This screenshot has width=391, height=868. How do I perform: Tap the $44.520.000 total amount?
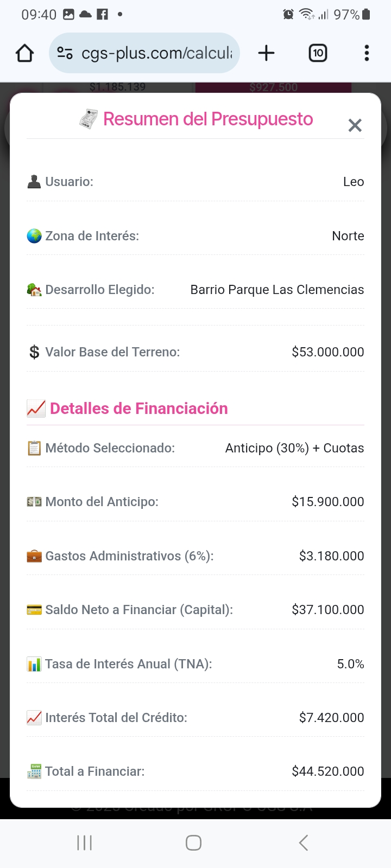tap(327, 771)
